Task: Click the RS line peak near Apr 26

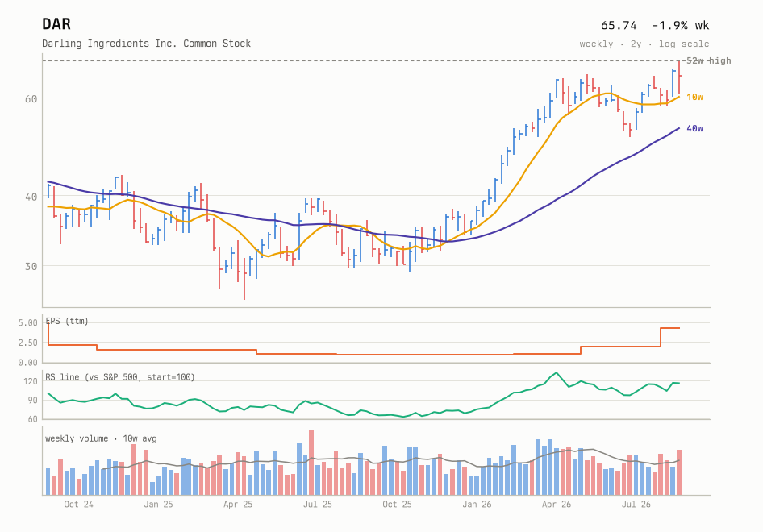Action: coord(557,373)
